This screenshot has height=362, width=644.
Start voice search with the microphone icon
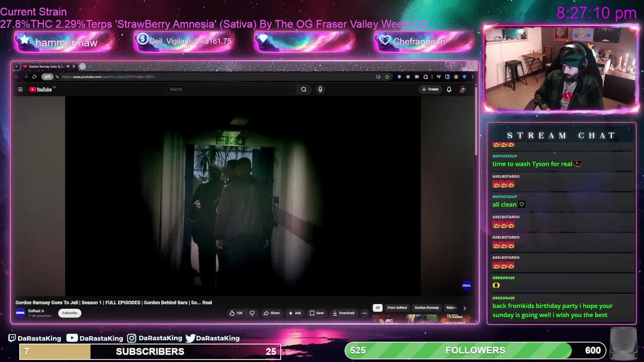pyautogui.click(x=320, y=89)
